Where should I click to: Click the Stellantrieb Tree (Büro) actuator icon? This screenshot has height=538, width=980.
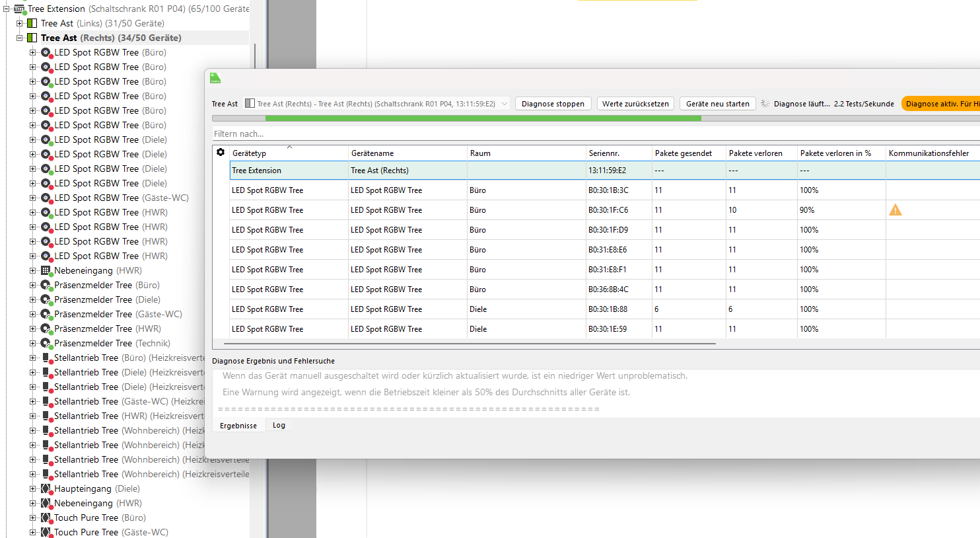[46, 358]
